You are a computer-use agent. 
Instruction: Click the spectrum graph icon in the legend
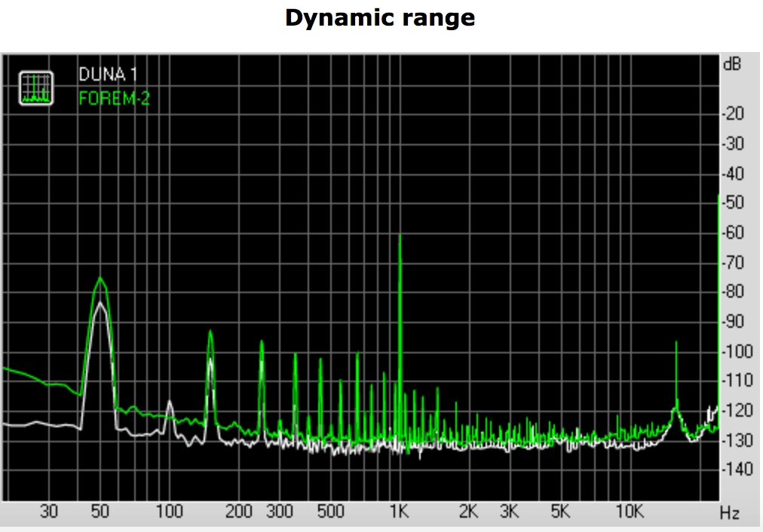tap(36, 87)
